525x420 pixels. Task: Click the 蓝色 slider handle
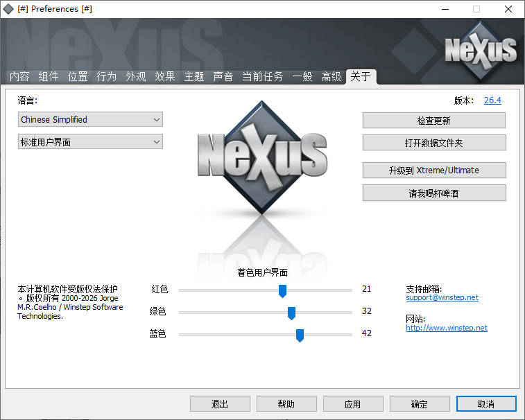(300, 335)
